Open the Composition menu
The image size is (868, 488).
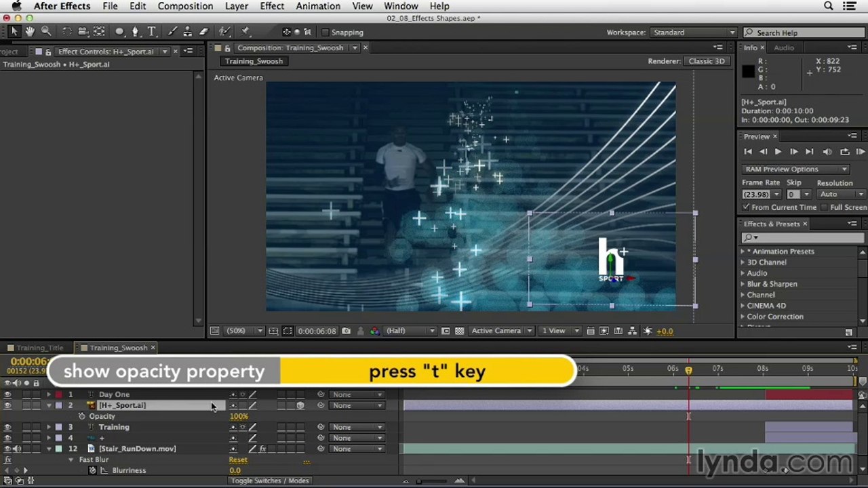185,6
